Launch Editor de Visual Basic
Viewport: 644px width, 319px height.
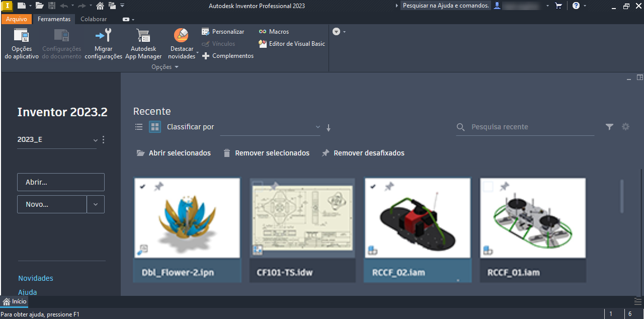tap(292, 44)
